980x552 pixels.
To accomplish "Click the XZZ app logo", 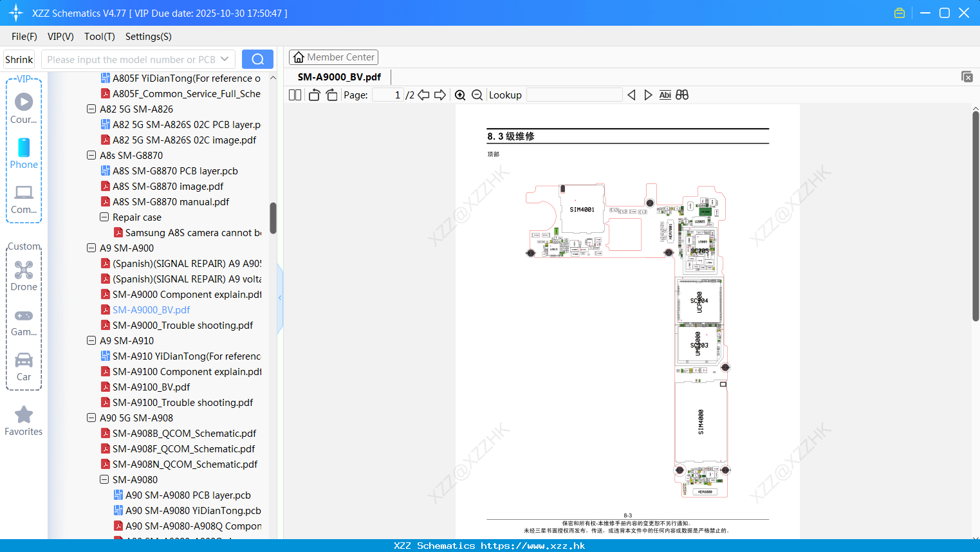I will pos(16,13).
